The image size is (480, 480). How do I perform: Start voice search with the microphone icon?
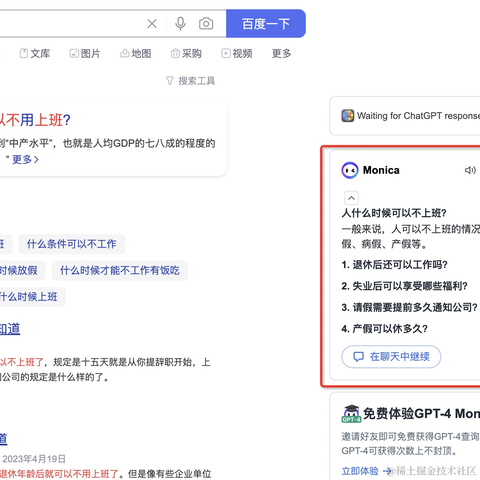(180, 24)
